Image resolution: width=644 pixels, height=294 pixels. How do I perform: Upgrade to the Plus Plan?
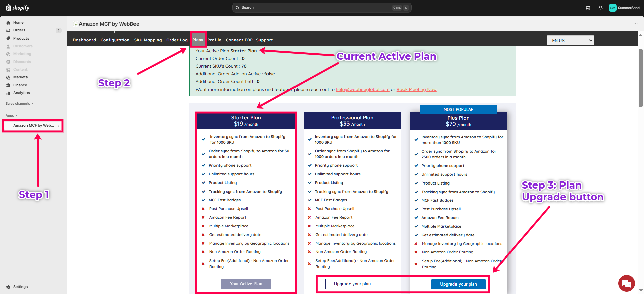(x=458, y=284)
